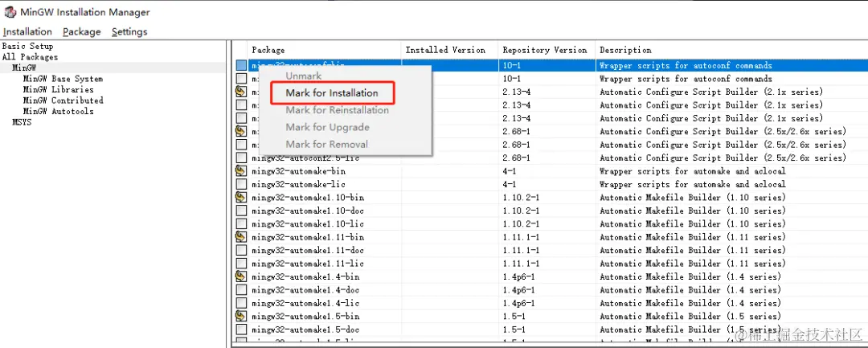This screenshot has height=348, width=868.
Task: Select the MinGW tree node
Action: pos(24,68)
